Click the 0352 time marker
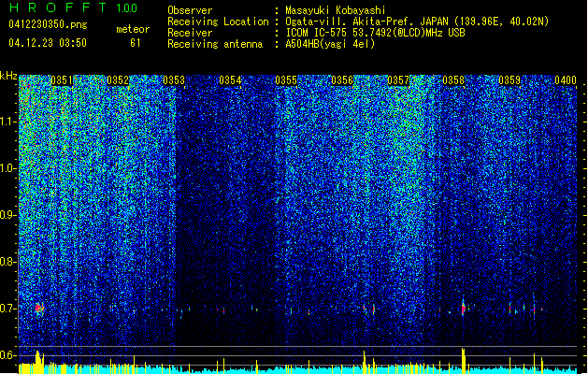The height and width of the screenshot is (374, 588). coord(118,80)
